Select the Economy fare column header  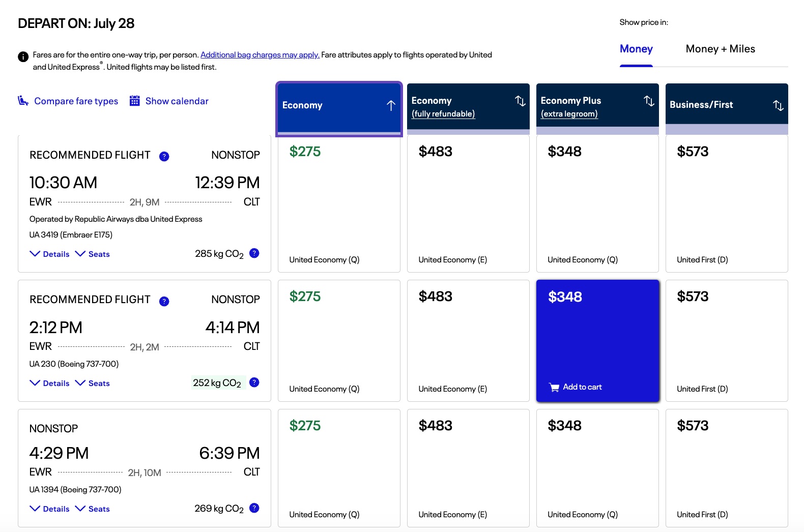(339, 109)
